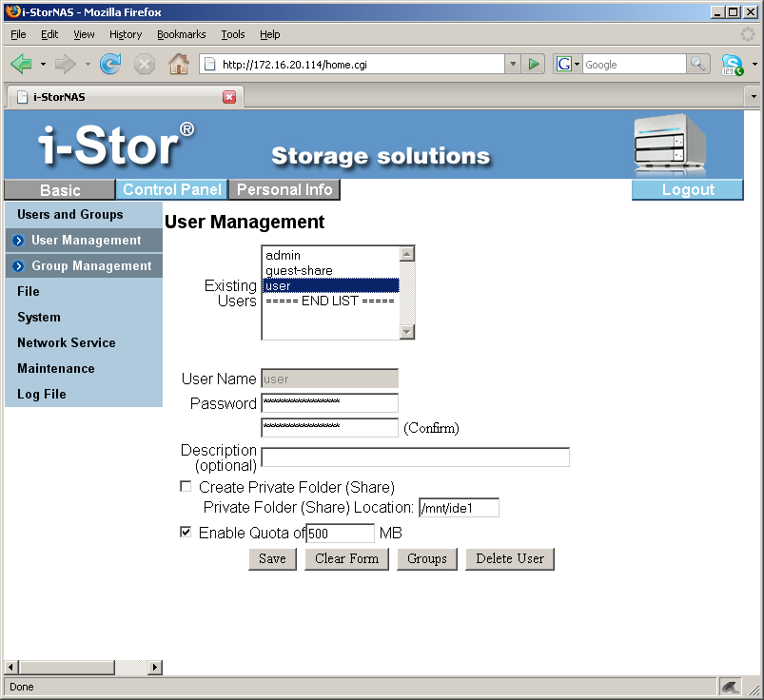Reload the page with refresh icon
764x700 pixels.
click(110, 64)
